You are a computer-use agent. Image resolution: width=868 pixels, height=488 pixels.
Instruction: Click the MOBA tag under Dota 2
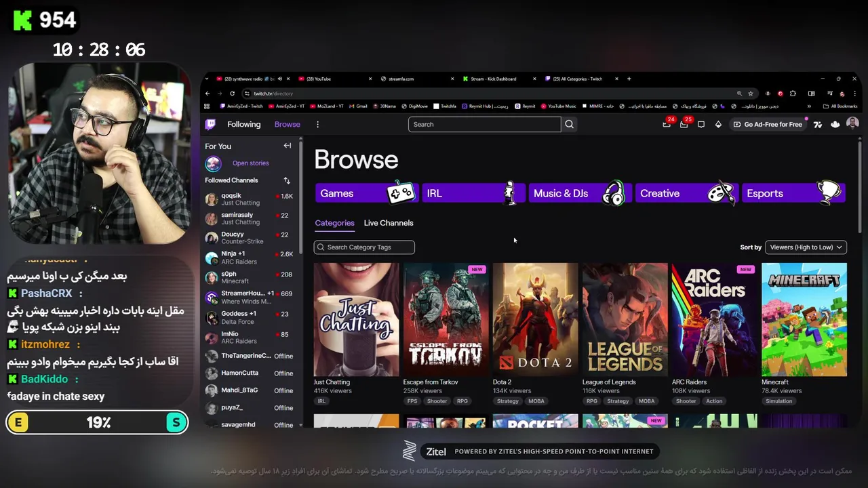[x=536, y=401]
